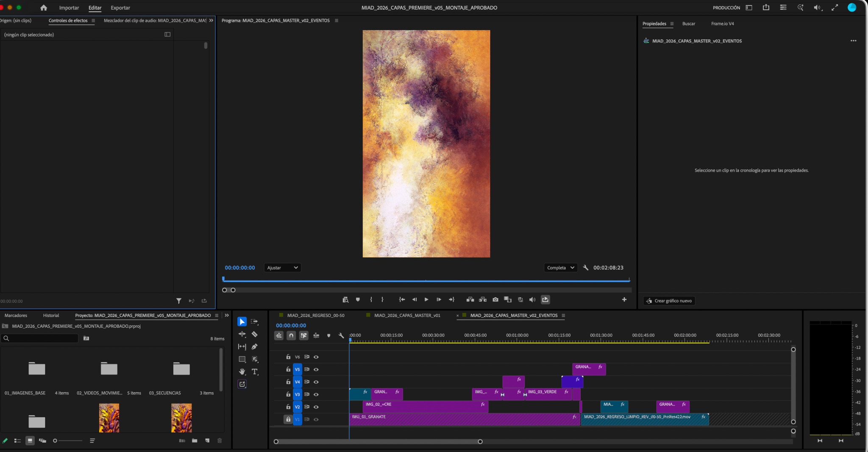Open the Program Monitor settings wrench
Image resolution: width=868 pixels, height=452 pixels.
[x=586, y=268]
